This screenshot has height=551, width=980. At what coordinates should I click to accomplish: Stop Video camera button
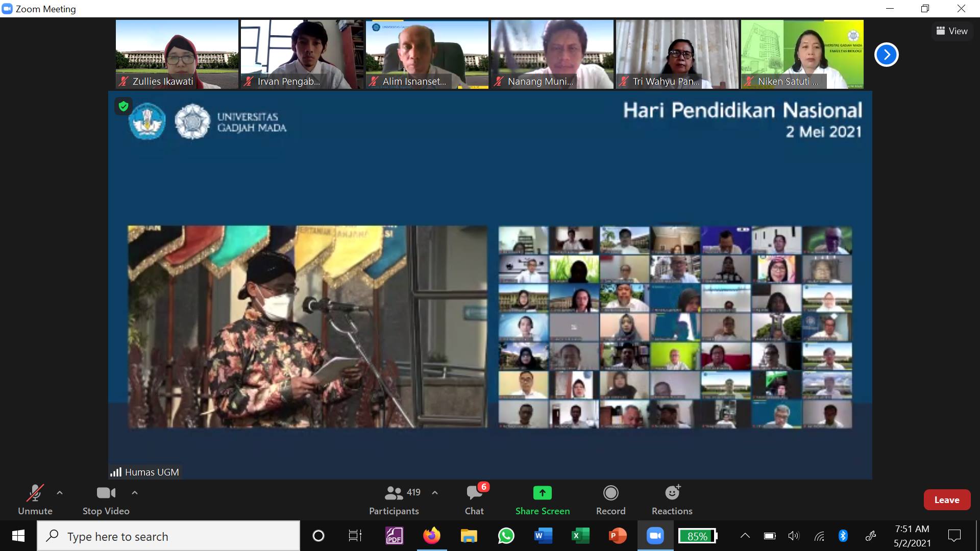coord(106,500)
